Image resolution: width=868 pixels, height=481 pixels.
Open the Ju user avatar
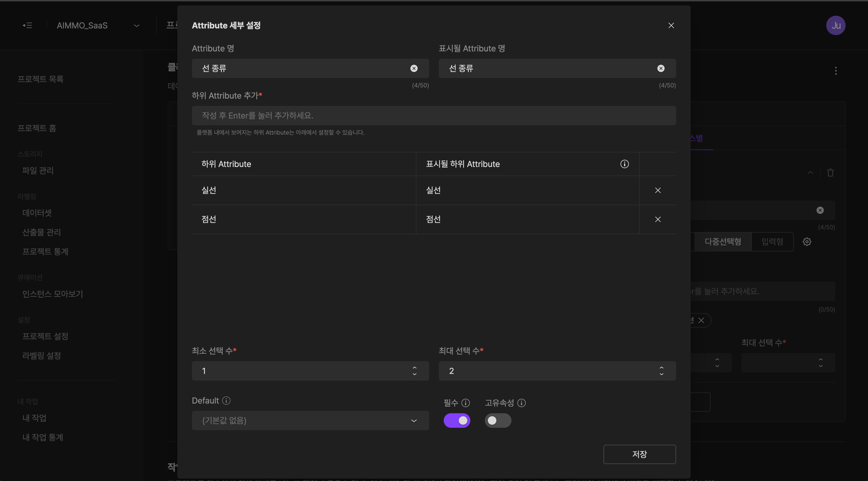836,26
